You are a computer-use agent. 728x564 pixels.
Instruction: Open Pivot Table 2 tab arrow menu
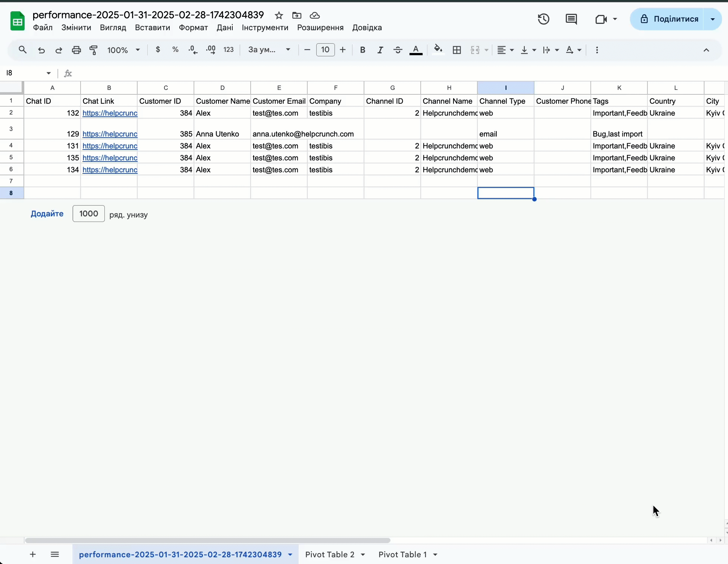(363, 555)
